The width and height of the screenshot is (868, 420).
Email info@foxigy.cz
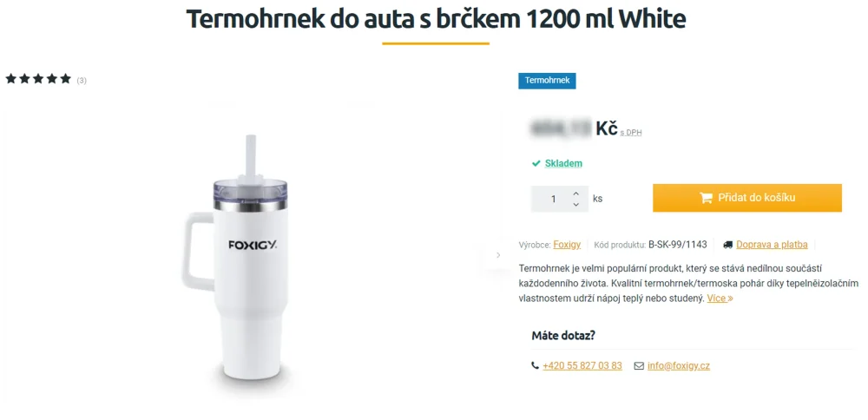tap(679, 366)
